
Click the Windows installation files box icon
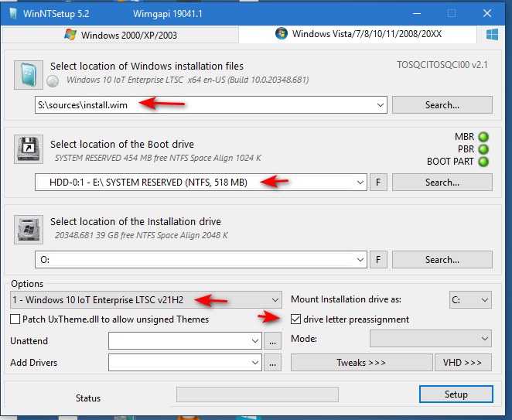click(x=29, y=75)
